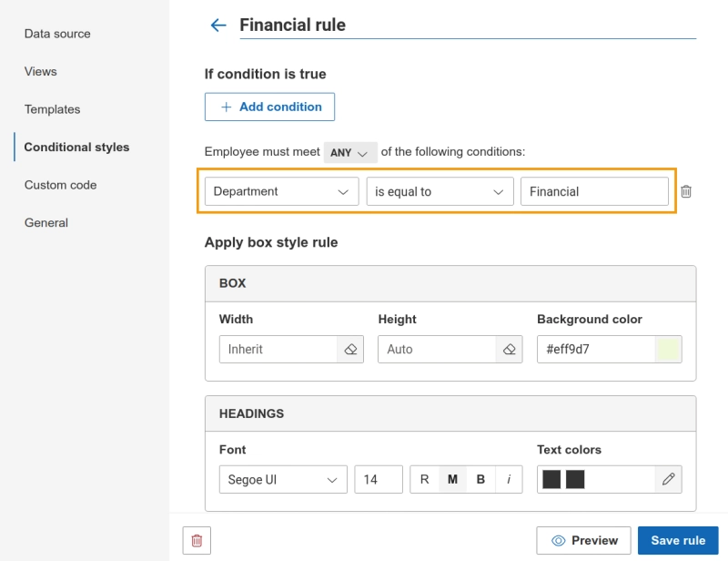Click the Background color hex input
The width and height of the screenshot is (728, 561).
[596, 349]
